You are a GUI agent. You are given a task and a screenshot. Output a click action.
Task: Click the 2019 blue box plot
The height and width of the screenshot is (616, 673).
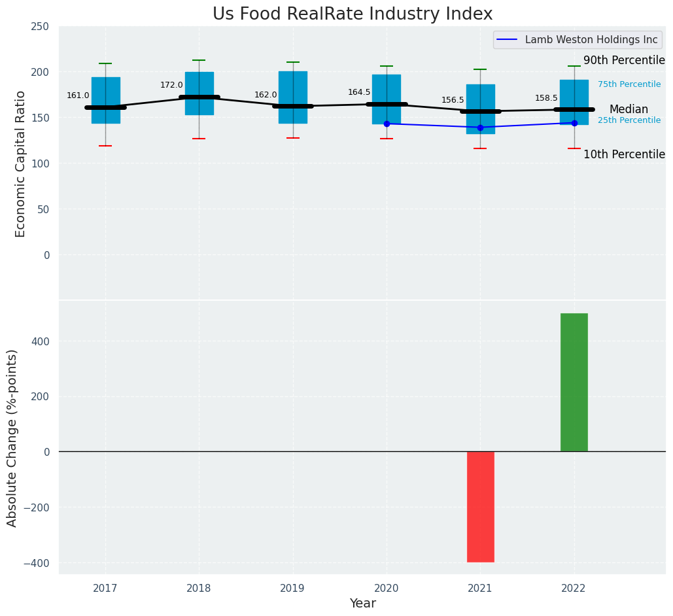[293, 97]
